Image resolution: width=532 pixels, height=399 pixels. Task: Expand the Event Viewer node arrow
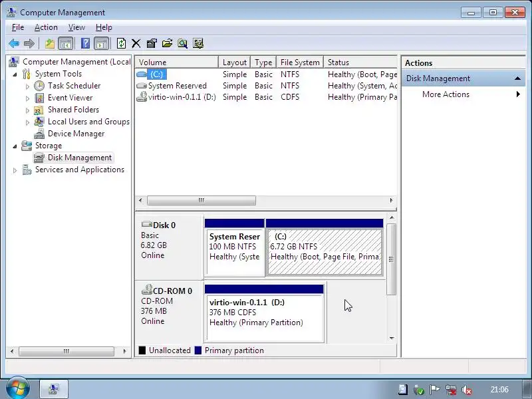(27, 98)
